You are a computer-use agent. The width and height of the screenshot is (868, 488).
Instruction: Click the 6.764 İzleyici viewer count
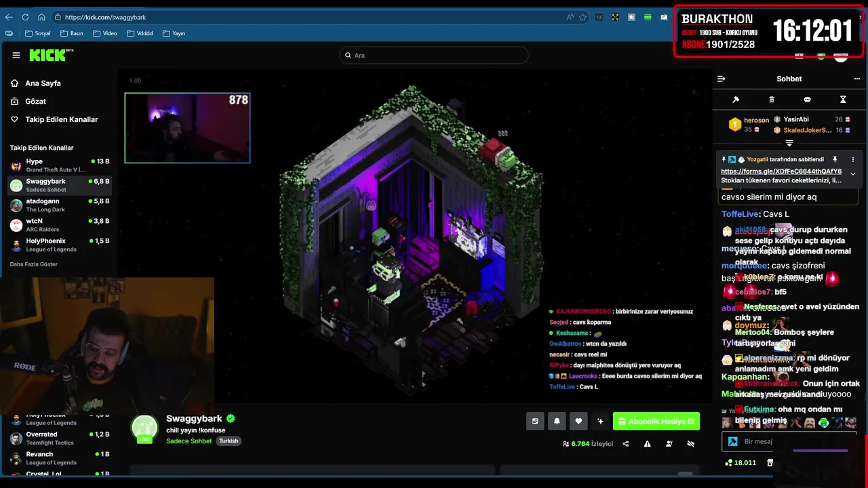tap(587, 444)
